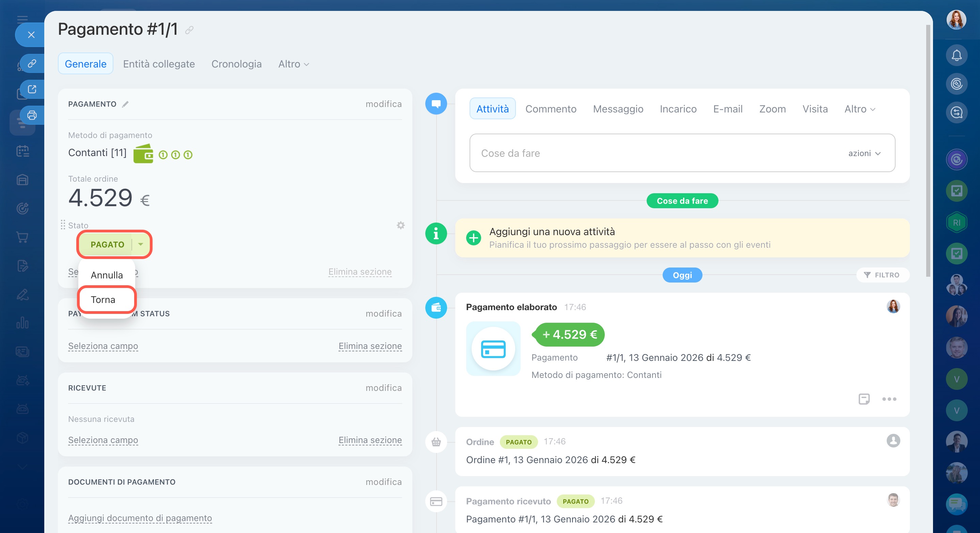980x533 pixels.
Task: Switch to the Commento tab
Action: 551,109
